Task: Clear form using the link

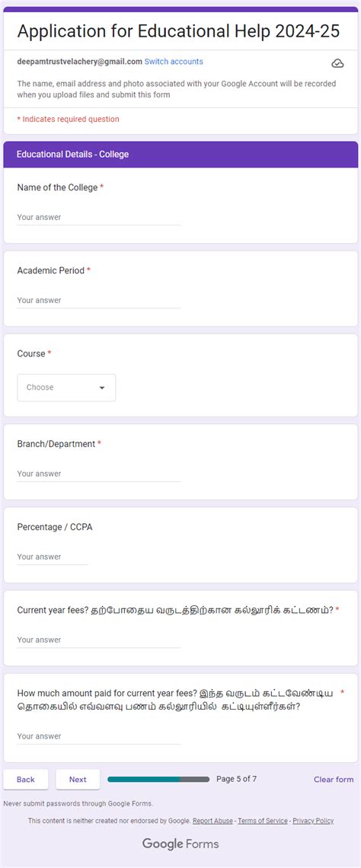Action: tap(334, 780)
